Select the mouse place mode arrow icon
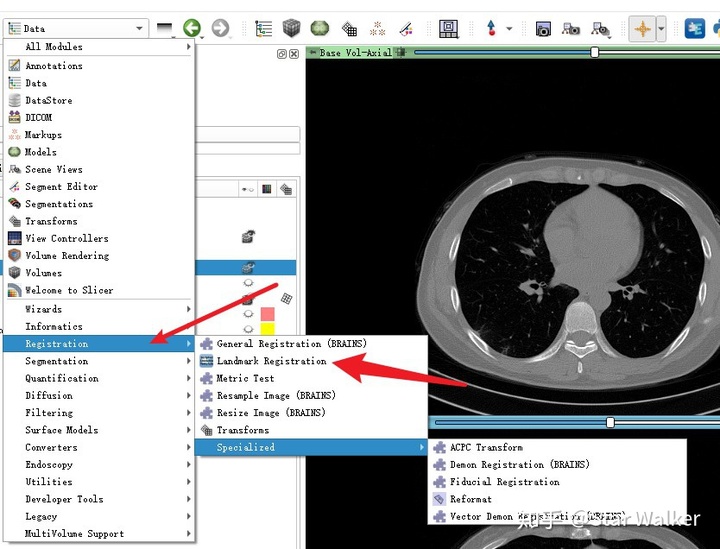720x549 pixels. pos(491,28)
